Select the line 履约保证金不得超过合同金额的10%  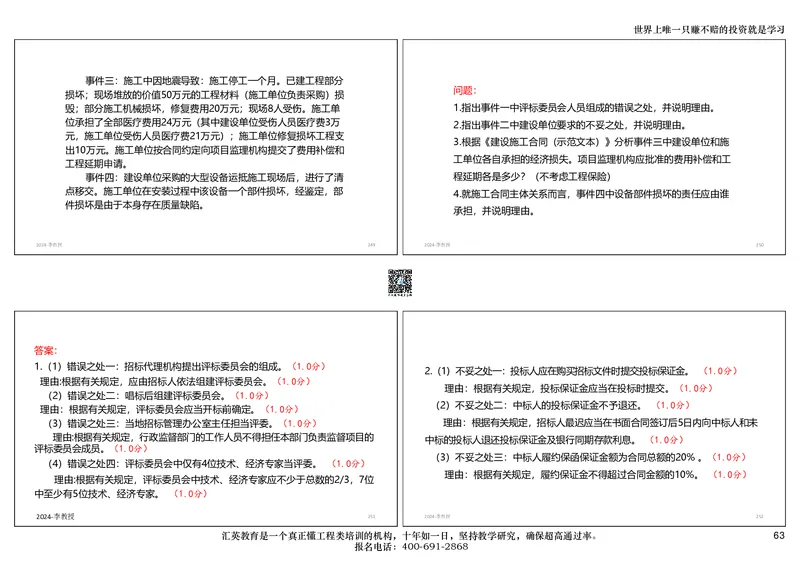coord(595,475)
